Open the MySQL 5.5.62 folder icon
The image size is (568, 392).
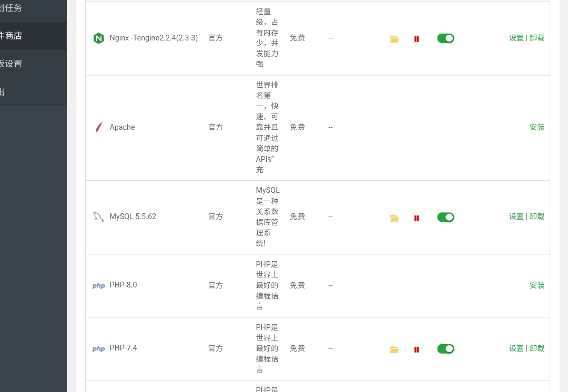tap(394, 218)
